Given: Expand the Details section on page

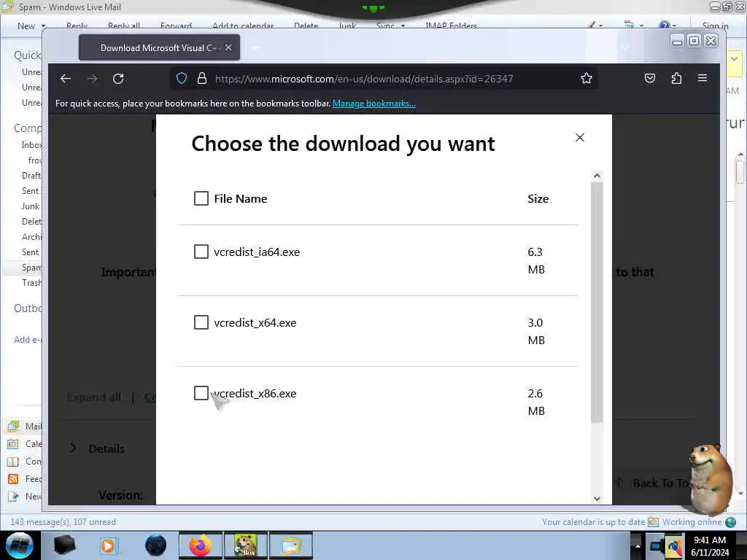Looking at the screenshot, I should coord(98,448).
